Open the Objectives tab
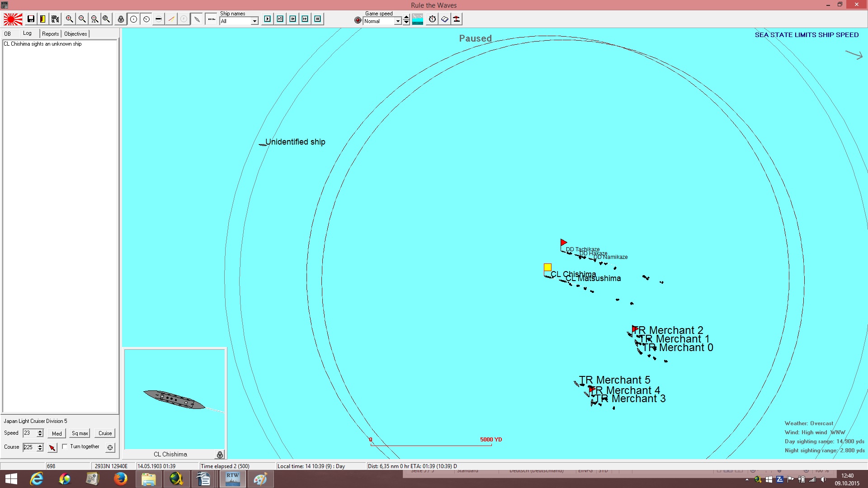868x488 pixels. point(75,34)
